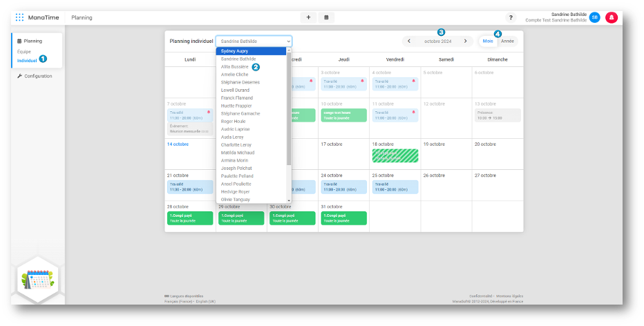The width and height of the screenshot is (644, 326).
Task: Click the ManaTime grid logo icon
Action: 19,17
